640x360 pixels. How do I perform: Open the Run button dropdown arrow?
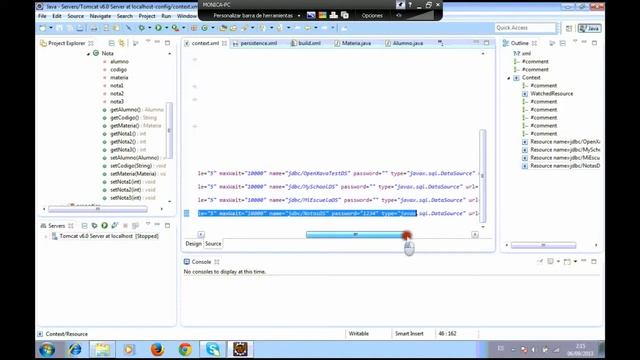coord(166,28)
